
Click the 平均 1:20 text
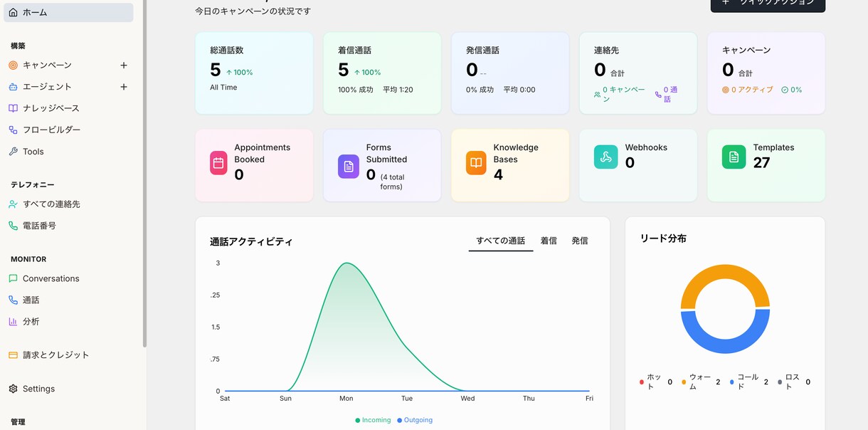[398, 90]
